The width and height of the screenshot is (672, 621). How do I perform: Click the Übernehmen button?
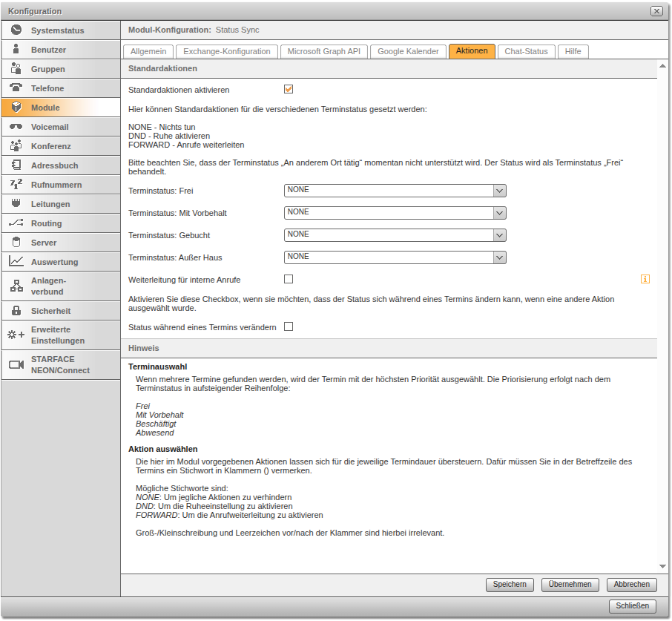pos(570,585)
